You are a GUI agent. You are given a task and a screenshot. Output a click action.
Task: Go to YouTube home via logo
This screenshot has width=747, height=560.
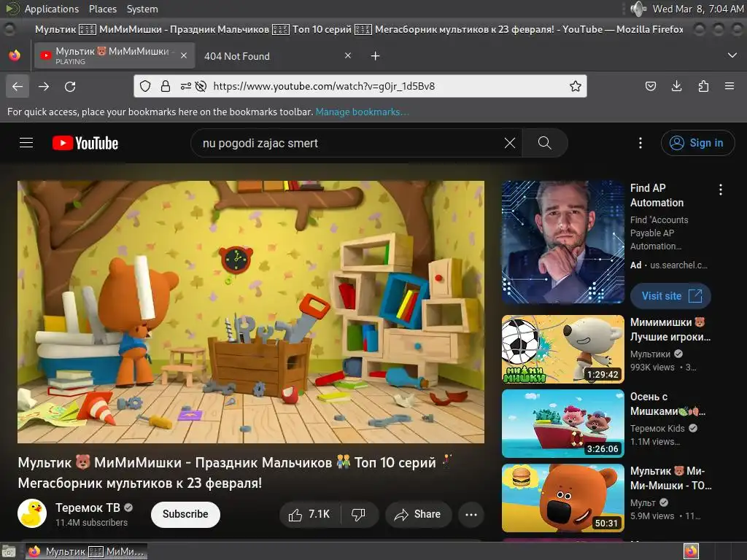click(x=85, y=143)
